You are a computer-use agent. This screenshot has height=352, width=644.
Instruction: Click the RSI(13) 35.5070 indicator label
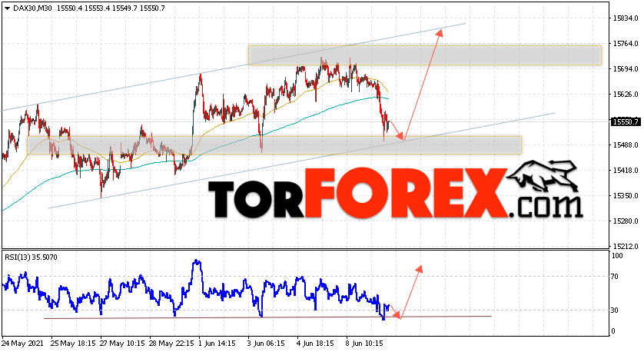(x=31, y=257)
